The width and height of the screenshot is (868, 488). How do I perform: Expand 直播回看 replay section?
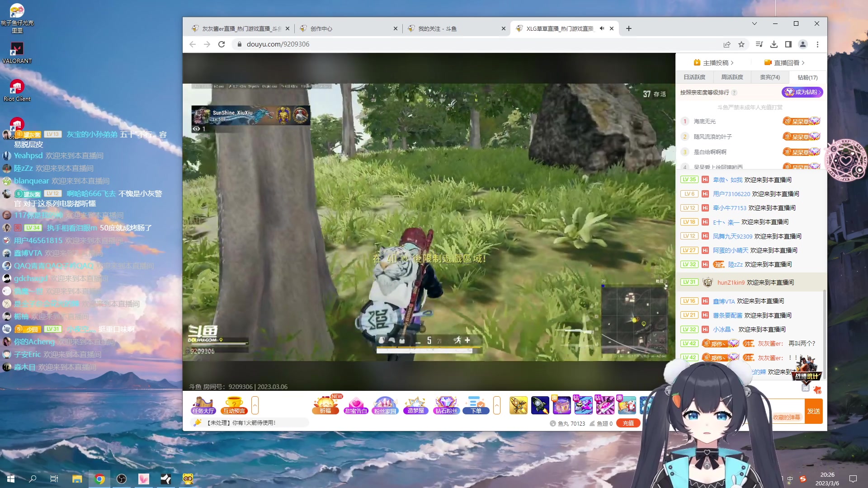784,63
